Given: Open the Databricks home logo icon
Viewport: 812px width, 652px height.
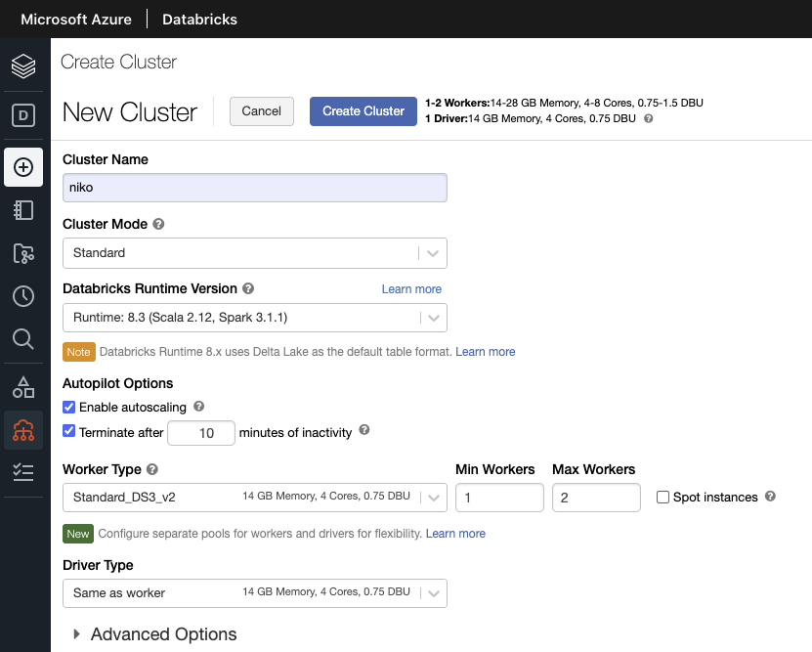Looking at the screenshot, I should 23,65.
